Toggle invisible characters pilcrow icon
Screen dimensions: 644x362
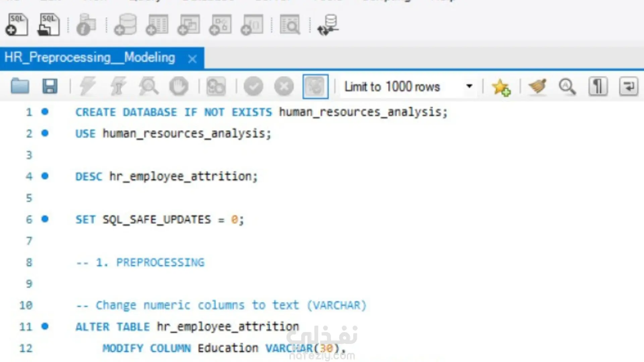(x=598, y=86)
